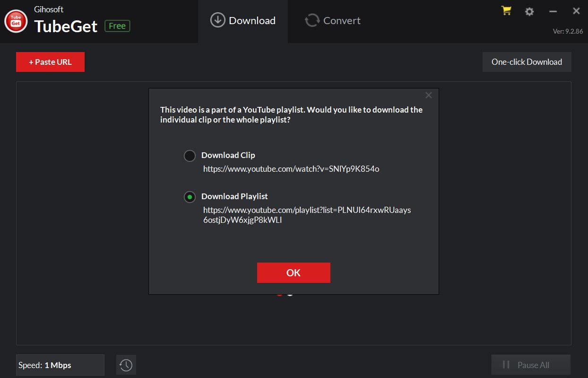The height and width of the screenshot is (378, 588).
Task: Click the Free license badge
Action: pyautogui.click(x=117, y=26)
